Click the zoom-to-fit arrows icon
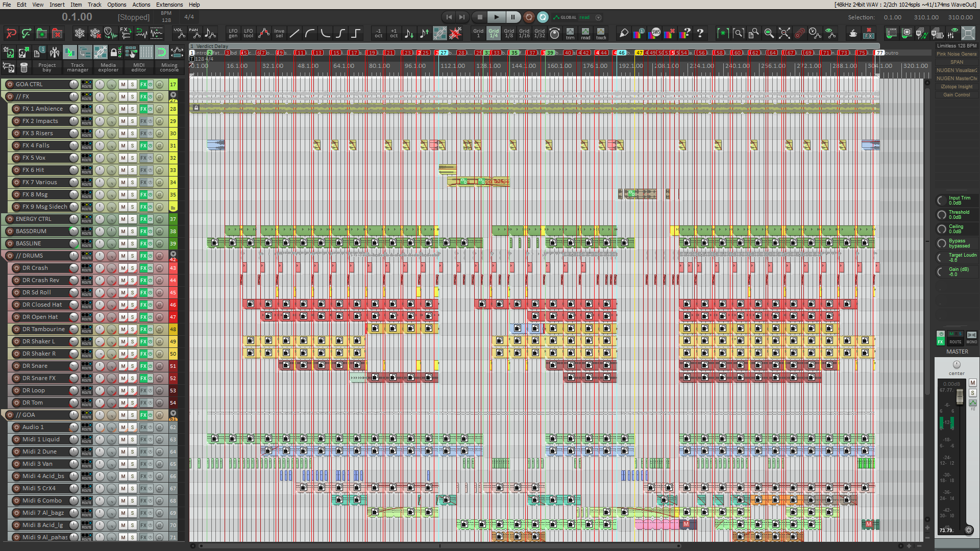The height and width of the screenshot is (551, 980). [x=785, y=34]
